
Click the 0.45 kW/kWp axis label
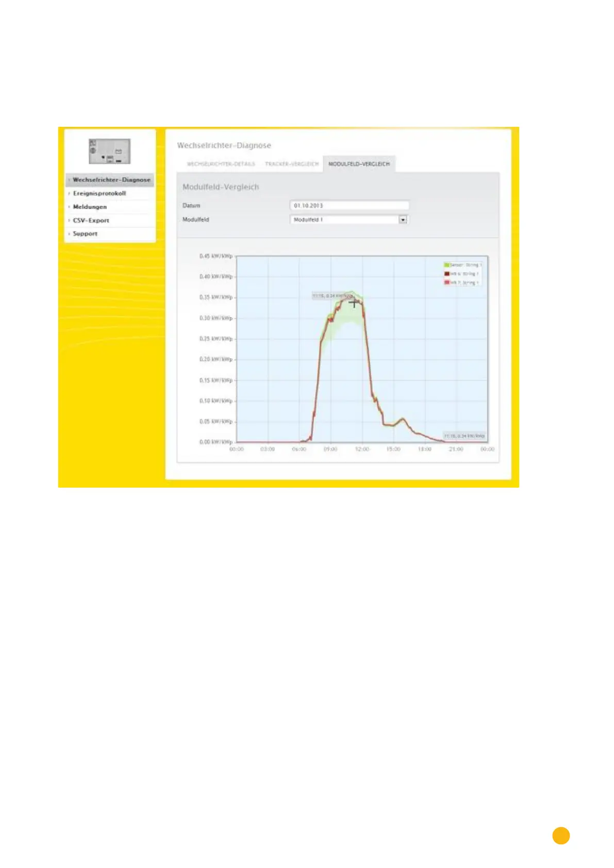[216, 256]
